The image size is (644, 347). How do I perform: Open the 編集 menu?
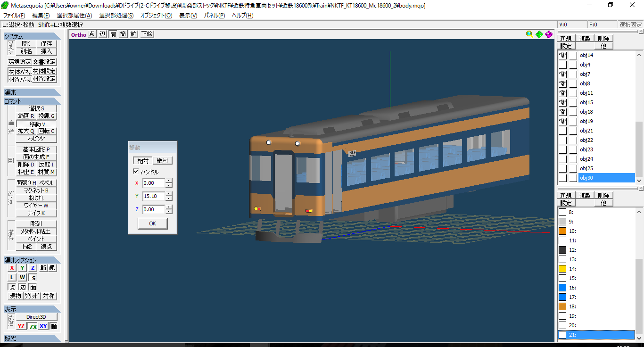pos(41,16)
